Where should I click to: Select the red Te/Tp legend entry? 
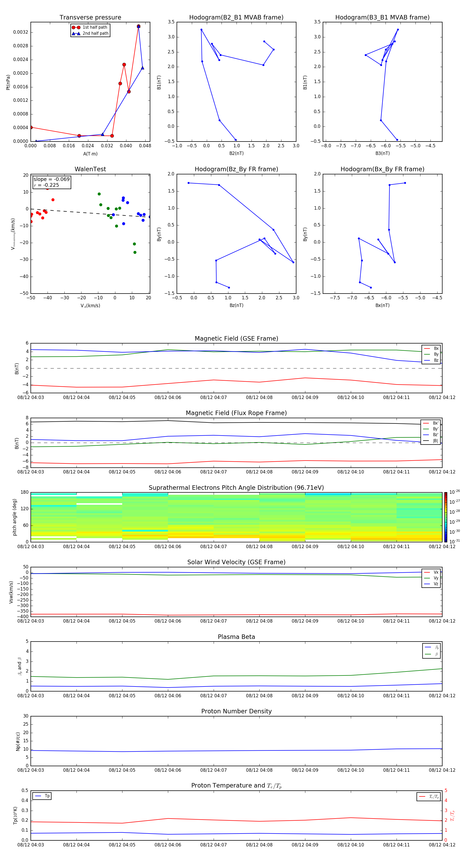(429, 796)
